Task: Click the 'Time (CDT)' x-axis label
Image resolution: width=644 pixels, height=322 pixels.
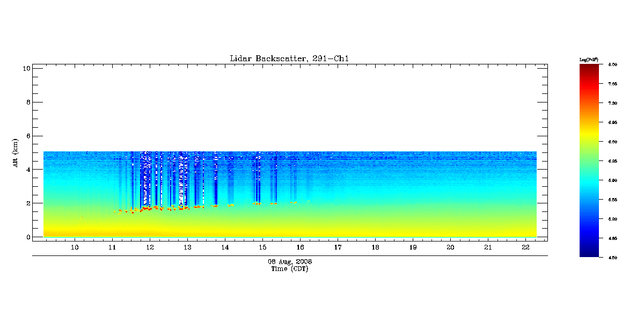Action: (x=290, y=268)
